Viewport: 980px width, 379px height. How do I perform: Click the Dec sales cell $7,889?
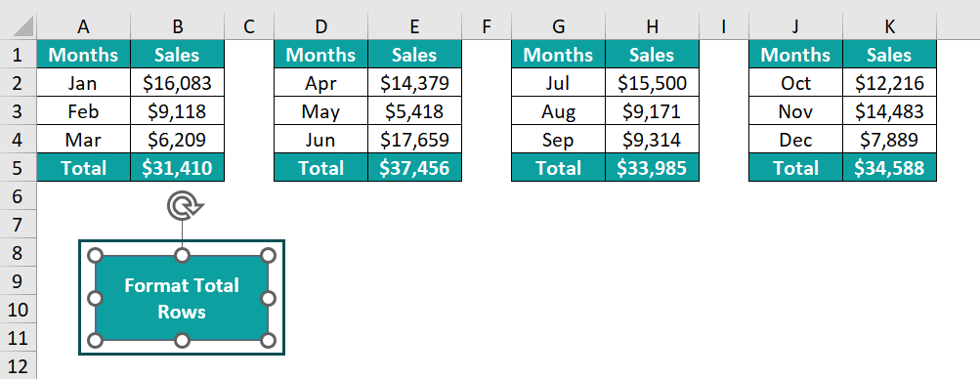[x=889, y=140]
